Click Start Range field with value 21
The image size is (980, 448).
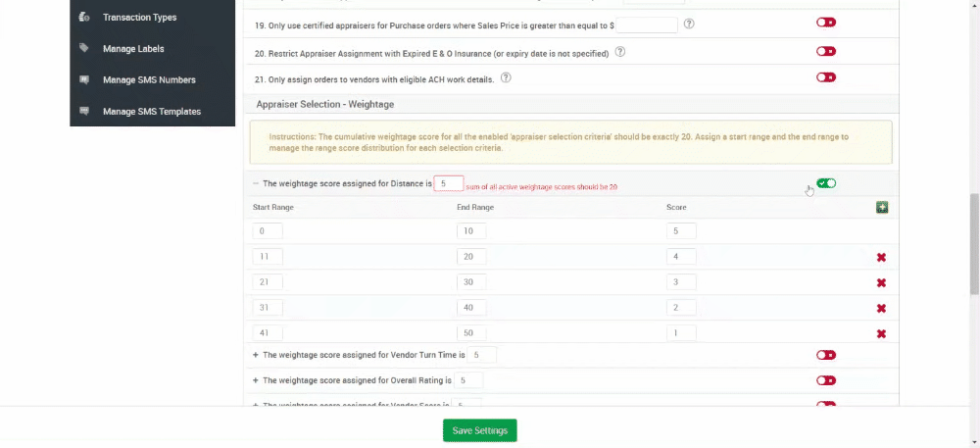(268, 281)
